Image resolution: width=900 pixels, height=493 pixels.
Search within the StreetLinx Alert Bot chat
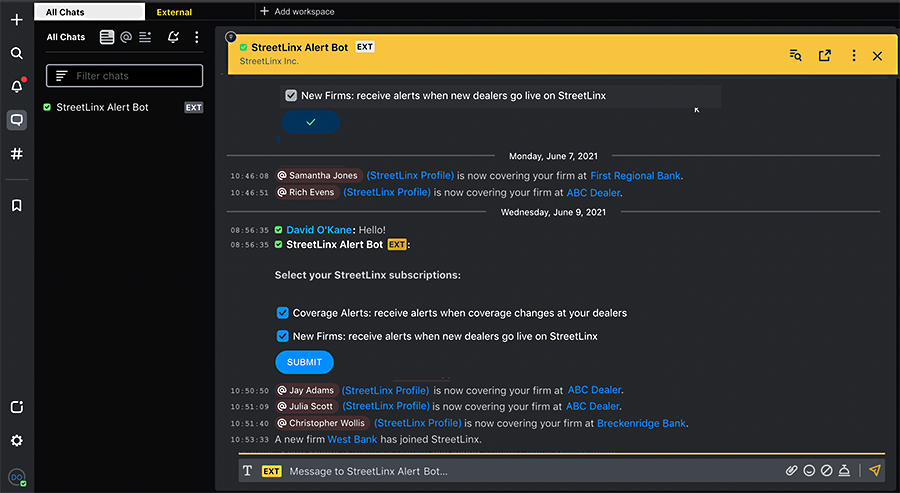coord(795,56)
